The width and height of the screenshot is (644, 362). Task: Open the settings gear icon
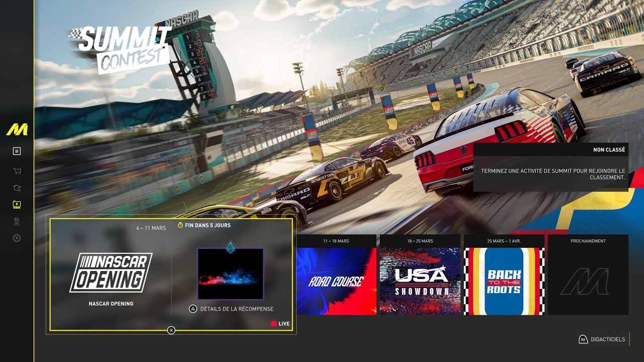[17, 238]
